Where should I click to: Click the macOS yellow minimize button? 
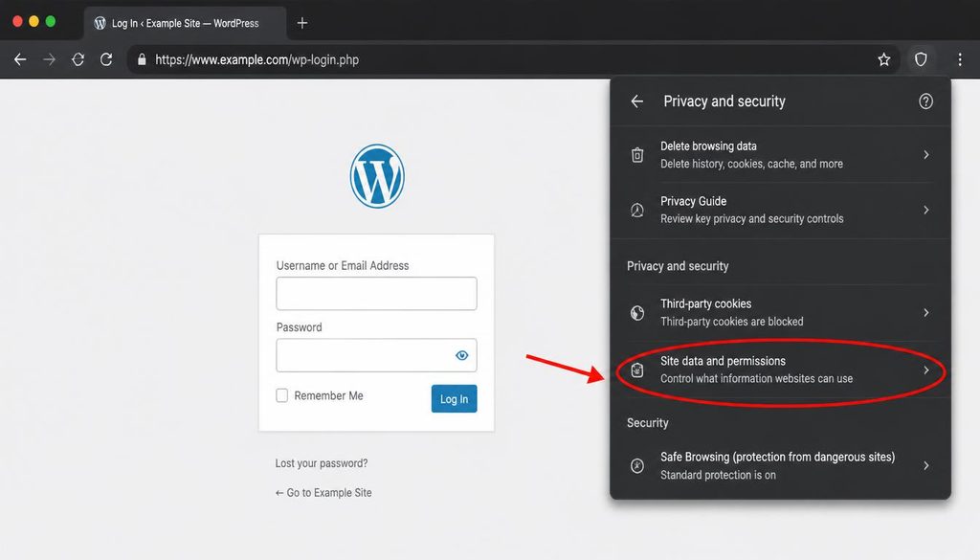click(x=33, y=22)
